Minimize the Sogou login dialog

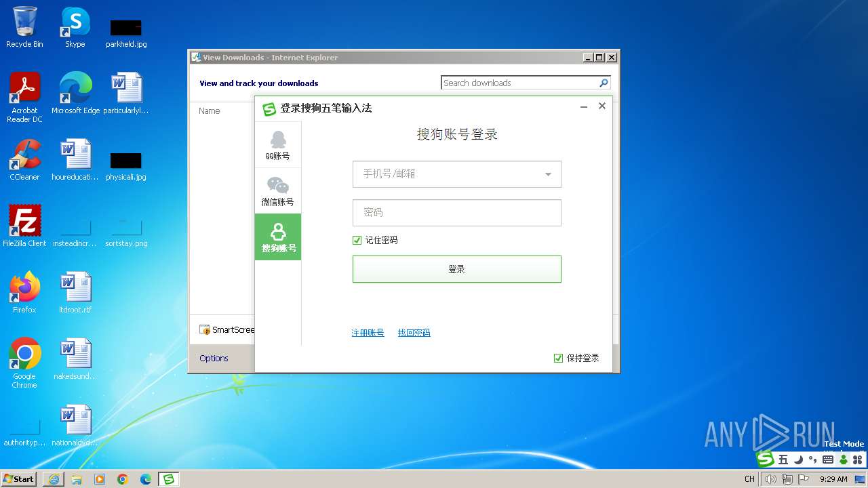(584, 106)
